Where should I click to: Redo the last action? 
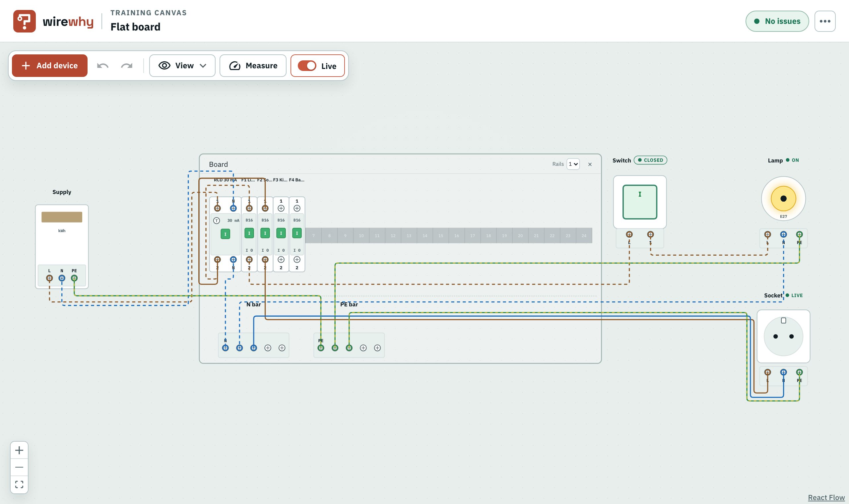[x=127, y=66]
